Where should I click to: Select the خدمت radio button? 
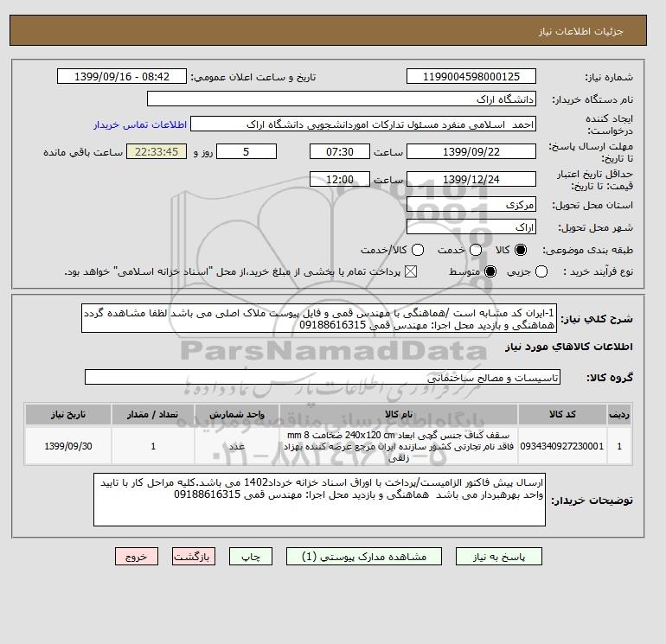coord(476,250)
